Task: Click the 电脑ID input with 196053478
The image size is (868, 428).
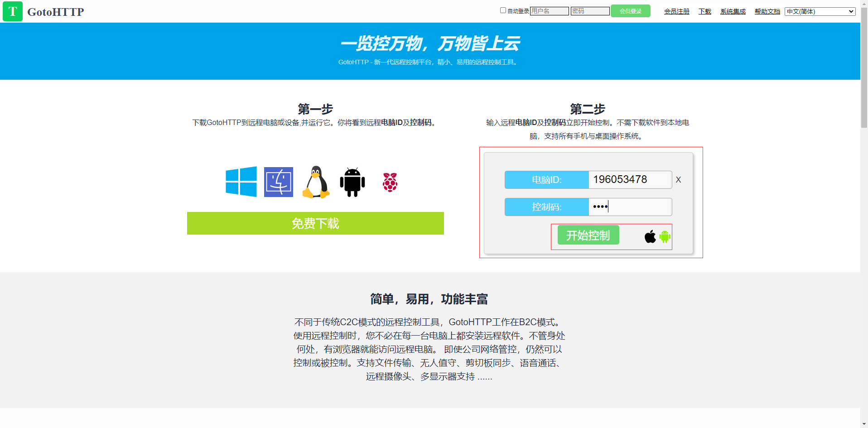Action: (x=630, y=180)
